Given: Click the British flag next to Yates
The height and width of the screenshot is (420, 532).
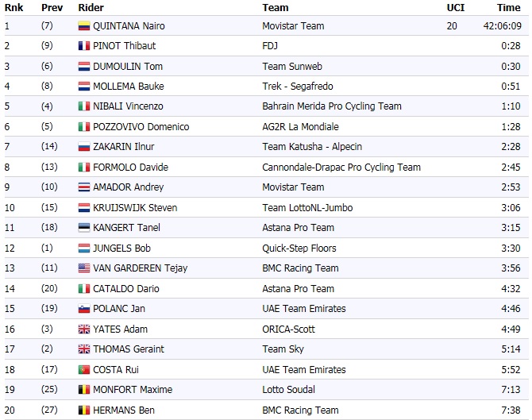Looking at the screenshot, I should coord(83,329).
